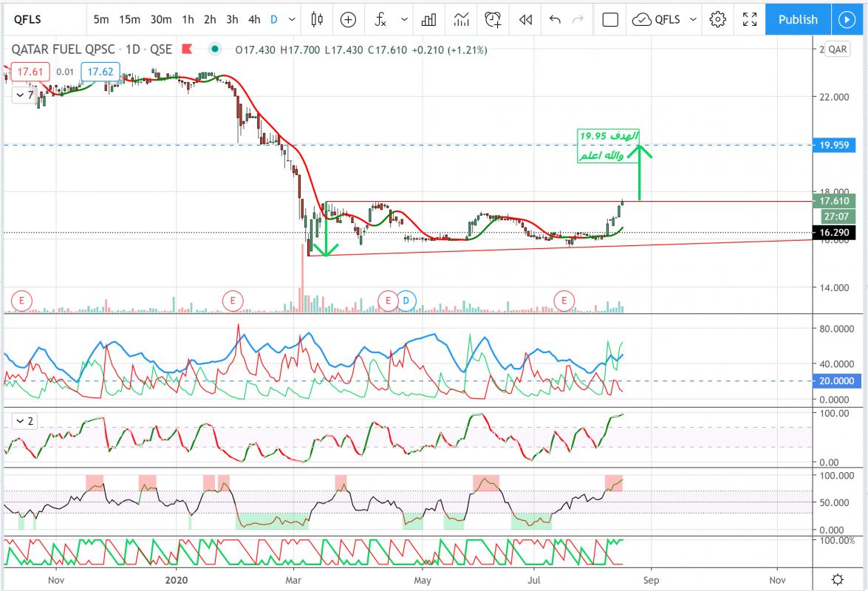
Task: Open the QAR currency selector
Action: point(837,49)
